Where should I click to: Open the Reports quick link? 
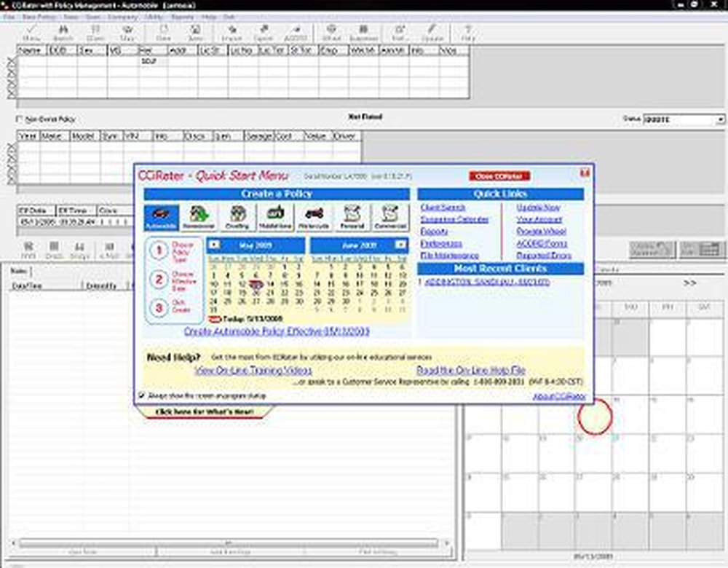[434, 232]
